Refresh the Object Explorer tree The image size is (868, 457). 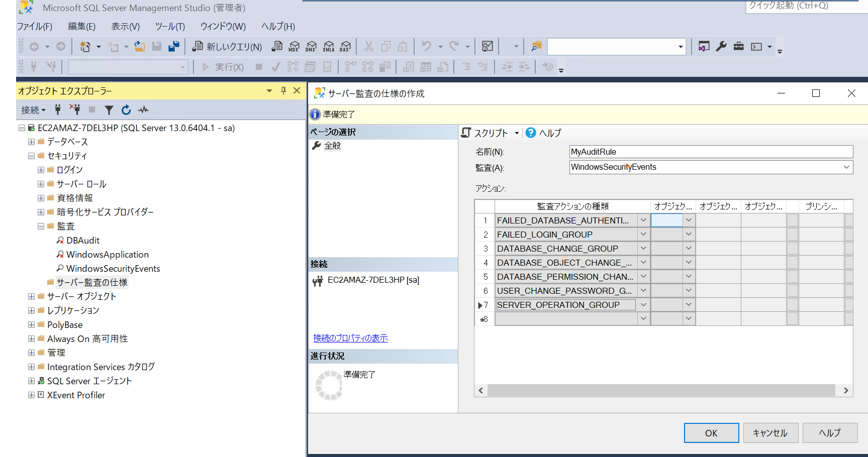126,110
